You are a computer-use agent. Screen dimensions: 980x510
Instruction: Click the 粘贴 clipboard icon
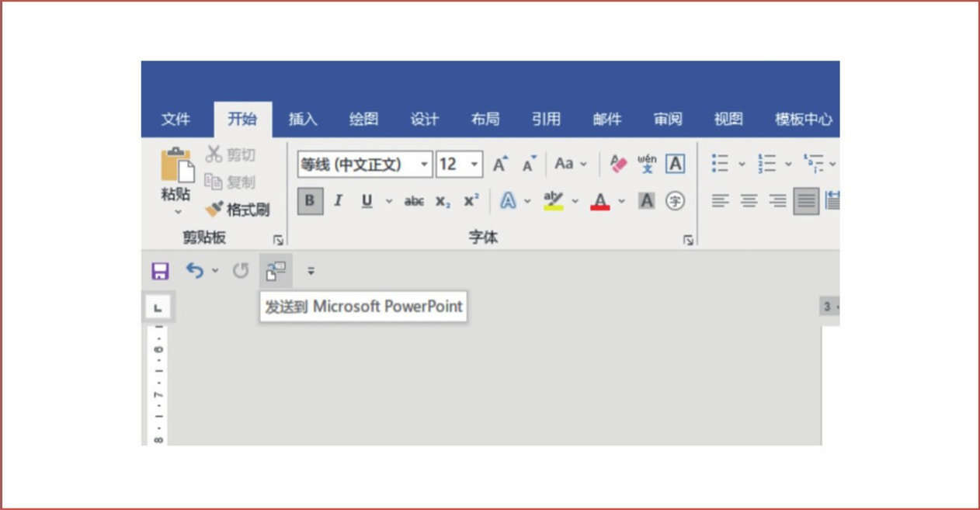176,165
